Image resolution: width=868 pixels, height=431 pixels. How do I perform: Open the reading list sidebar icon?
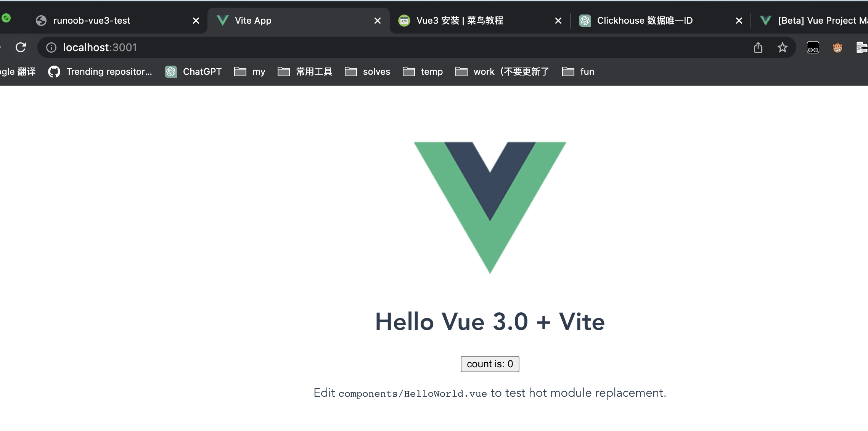click(862, 47)
